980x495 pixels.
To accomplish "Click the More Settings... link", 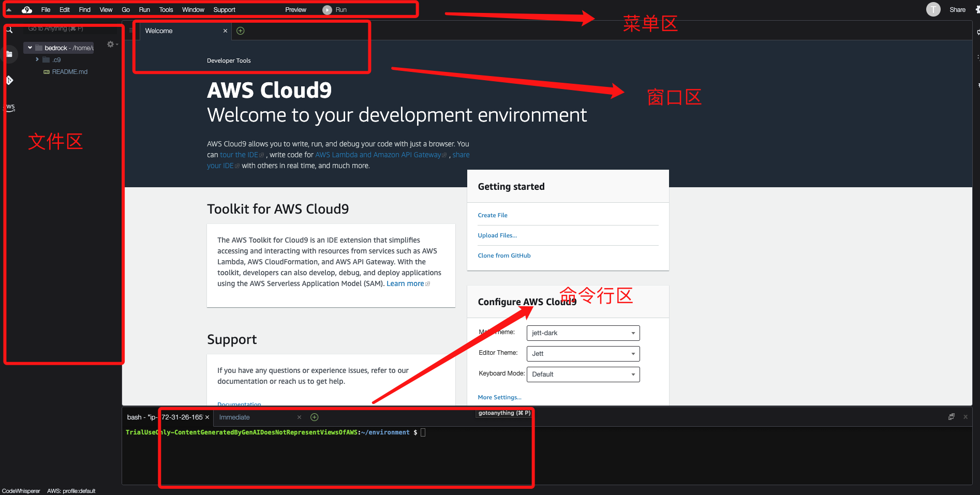I will point(500,397).
